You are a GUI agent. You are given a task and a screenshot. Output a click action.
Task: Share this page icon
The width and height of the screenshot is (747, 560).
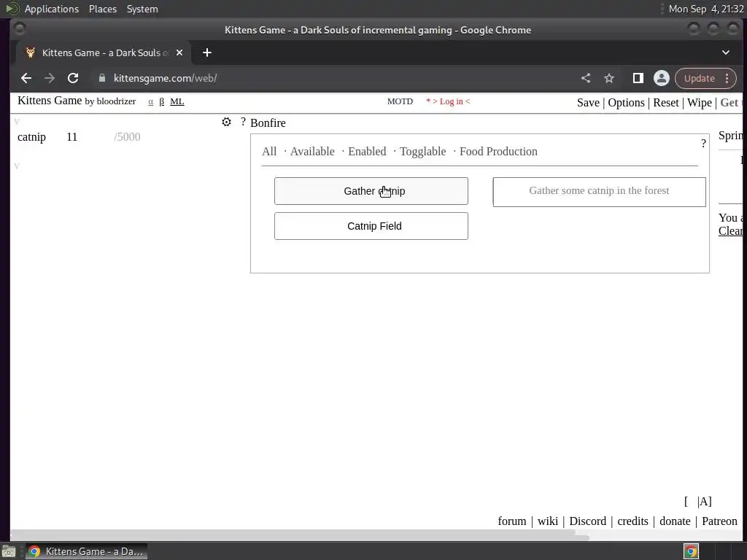(x=586, y=78)
